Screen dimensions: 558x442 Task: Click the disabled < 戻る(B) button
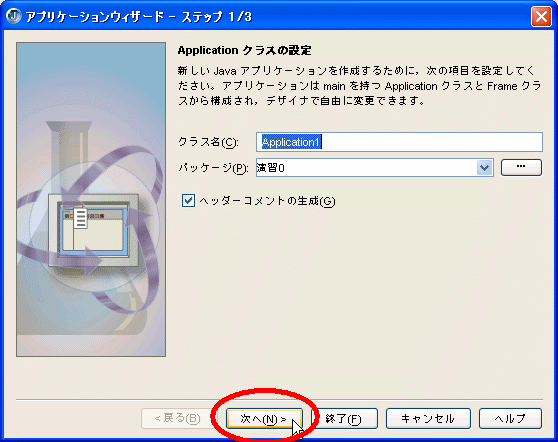[x=178, y=419]
